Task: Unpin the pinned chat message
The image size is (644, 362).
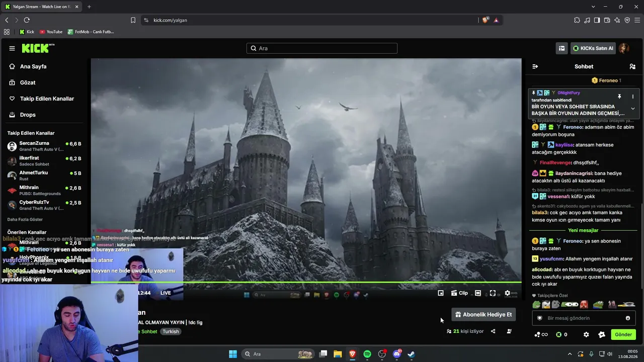Action: [619, 97]
